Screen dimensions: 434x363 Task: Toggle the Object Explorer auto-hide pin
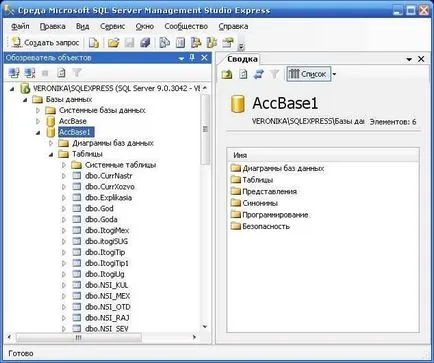(192, 58)
